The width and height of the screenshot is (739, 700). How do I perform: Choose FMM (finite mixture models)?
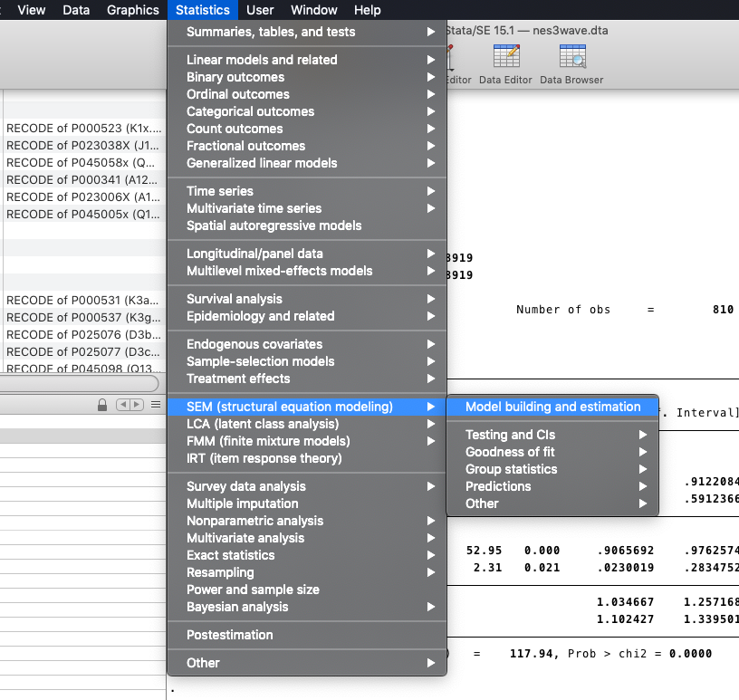307,441
